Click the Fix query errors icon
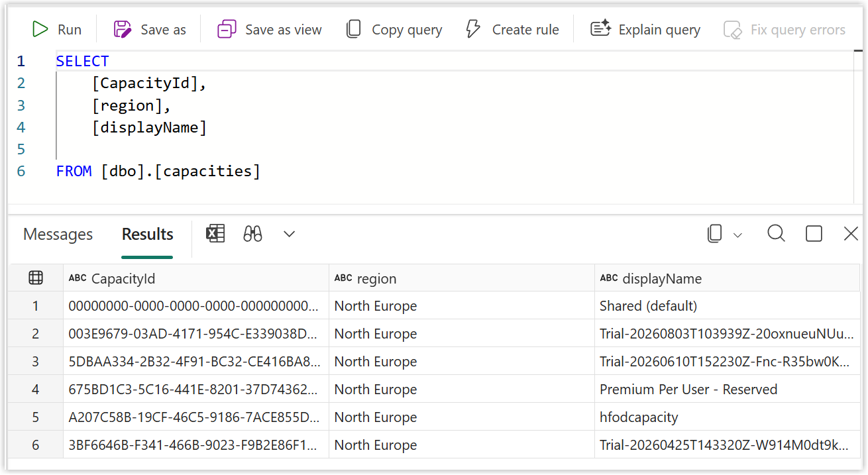 click(733, 30)
